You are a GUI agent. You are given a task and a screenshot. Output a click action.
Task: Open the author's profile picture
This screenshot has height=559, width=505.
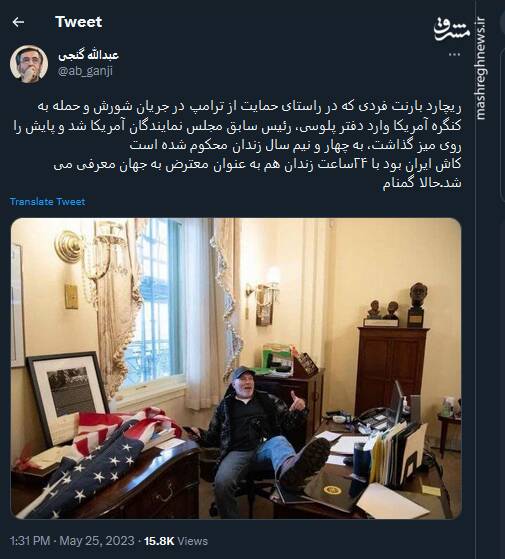tap(29, 63)
